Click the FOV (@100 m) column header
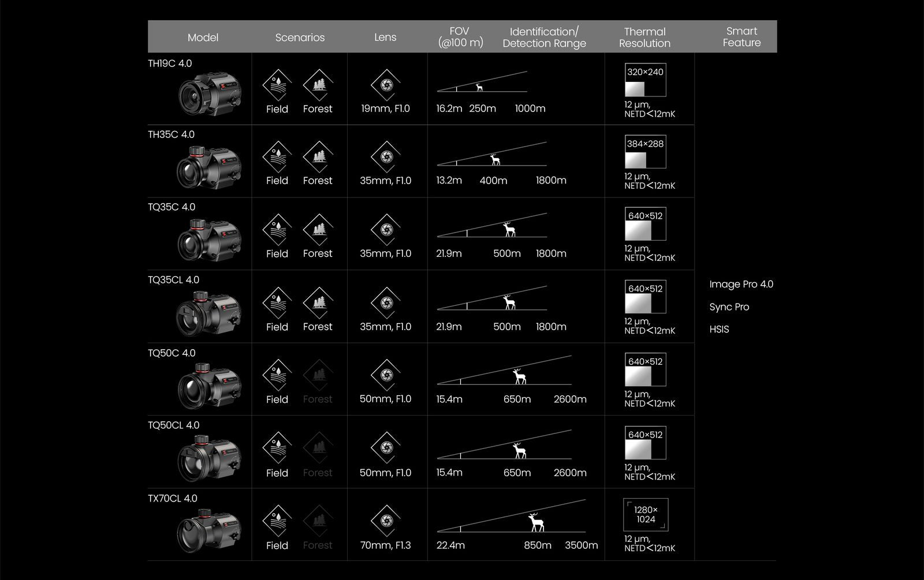 pyautogui.click(x=460, y=37)
